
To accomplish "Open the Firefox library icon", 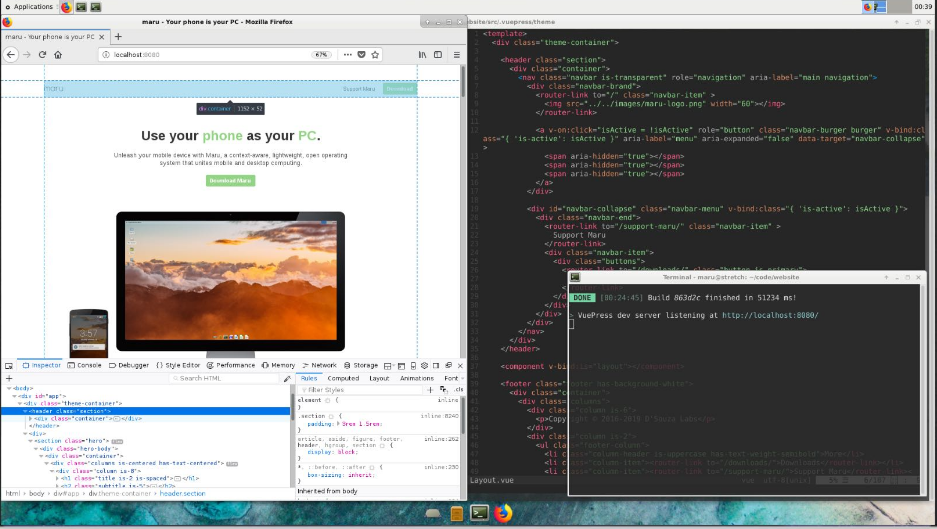I will pyautogui.click(x=423, y=55).
